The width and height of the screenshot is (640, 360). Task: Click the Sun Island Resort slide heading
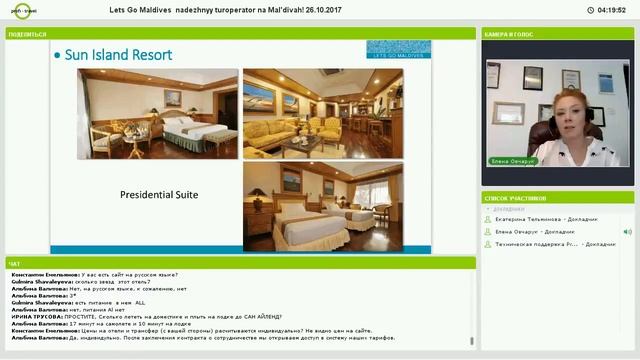(118, 55)
